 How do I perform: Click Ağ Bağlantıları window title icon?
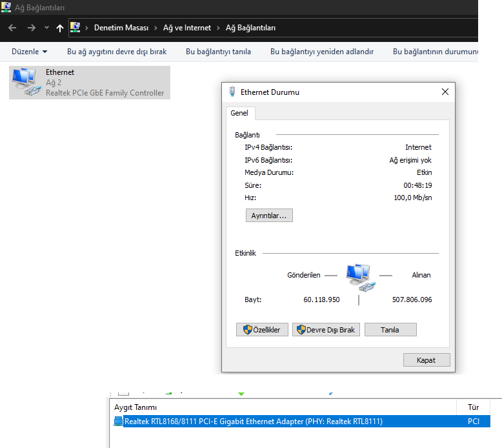(6, 6)
